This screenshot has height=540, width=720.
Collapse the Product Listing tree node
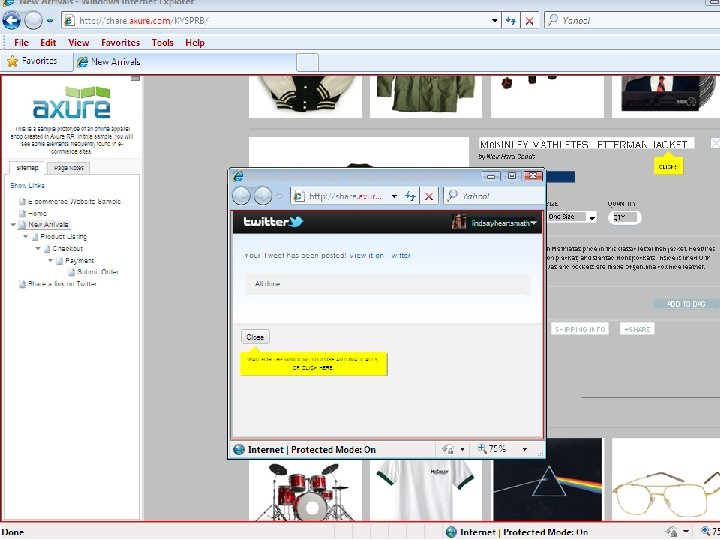(x=26, y=236)
